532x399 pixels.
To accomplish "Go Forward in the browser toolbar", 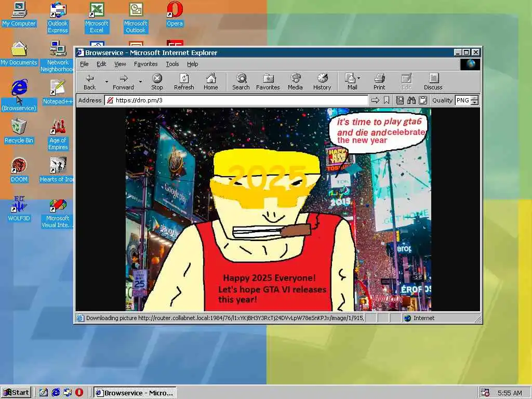I will 123,82.
